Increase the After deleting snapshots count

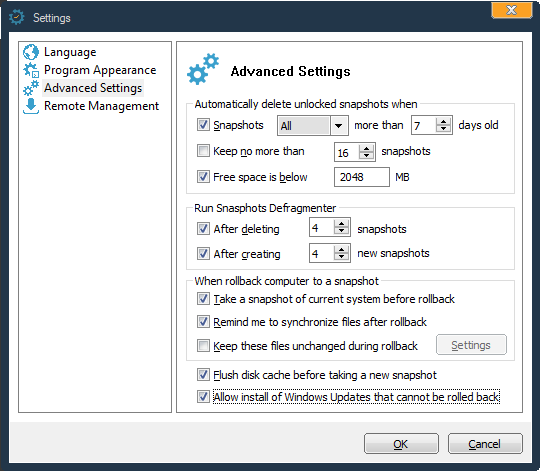pyautogui.click(x=341, y=223)
